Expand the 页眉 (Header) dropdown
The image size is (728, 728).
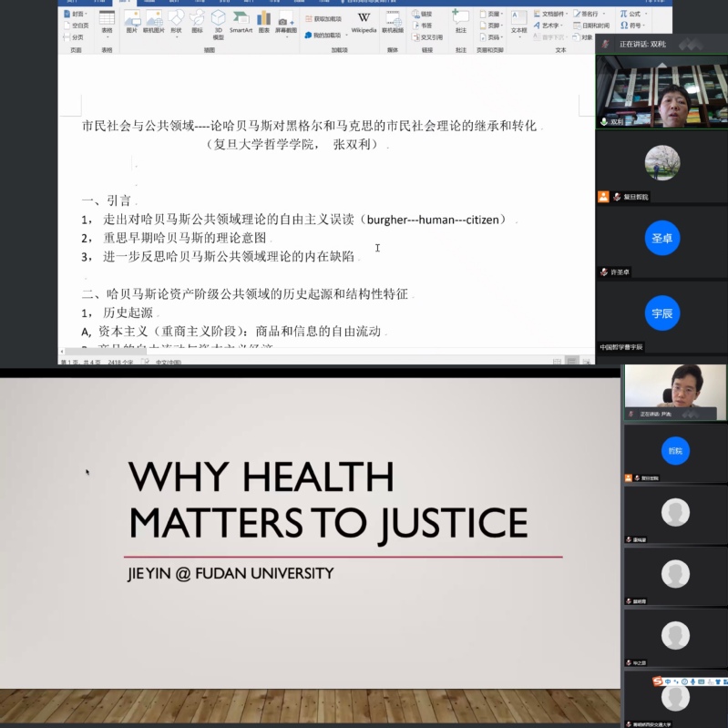[491, 15]
